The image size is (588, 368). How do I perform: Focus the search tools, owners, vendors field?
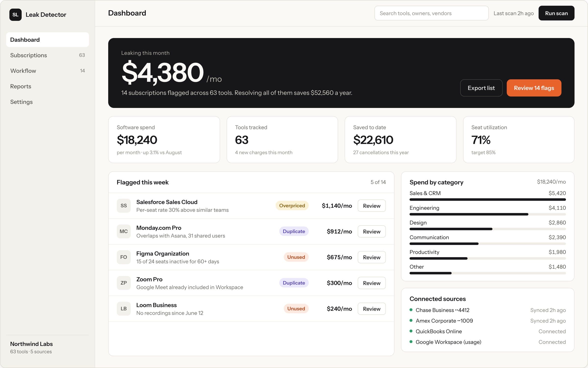point(431,13)
